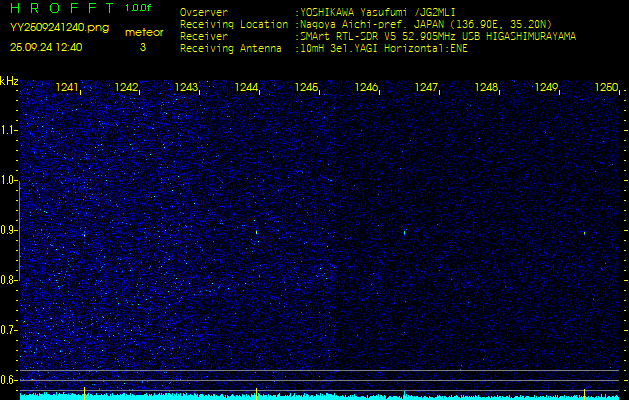Screen dimensions: 629x400
Task: Click the date 25.09.24 12:40
Action: point(46,47)
